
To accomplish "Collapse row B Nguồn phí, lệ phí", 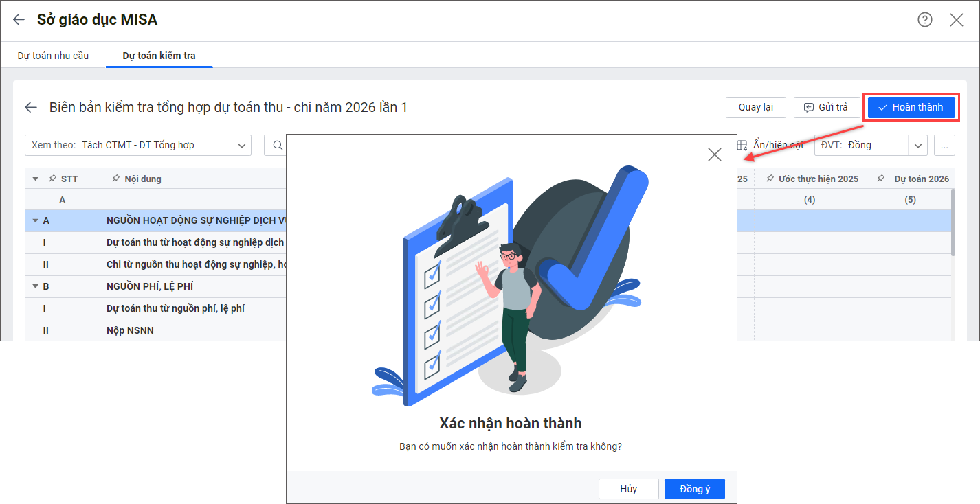I will coord(35,287).
